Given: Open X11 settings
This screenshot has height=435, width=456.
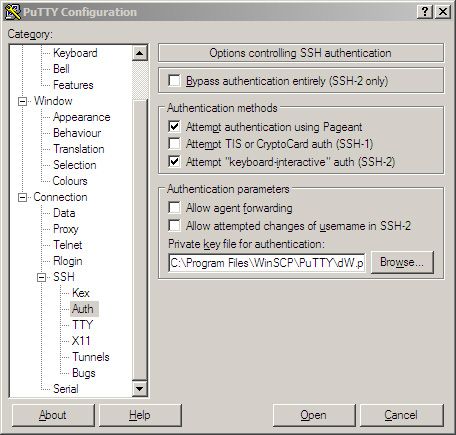Looking at the screenshot, I should (x=81, y=341).
